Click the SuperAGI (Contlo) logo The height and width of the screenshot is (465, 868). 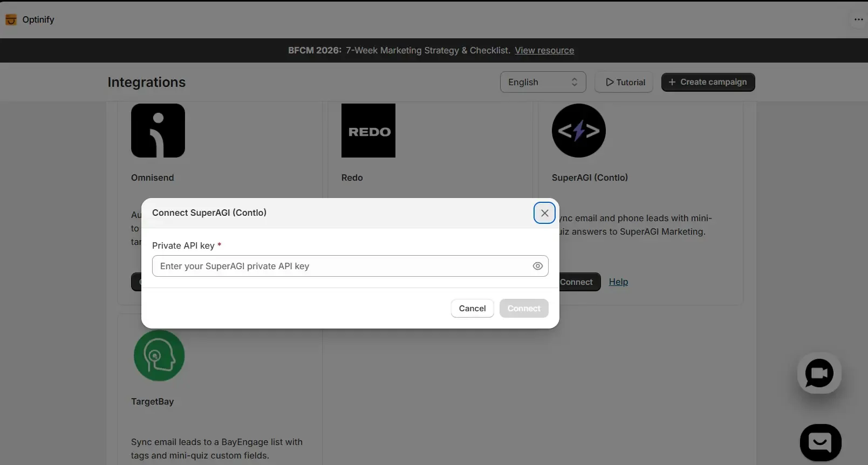click(x=579, y=131)
